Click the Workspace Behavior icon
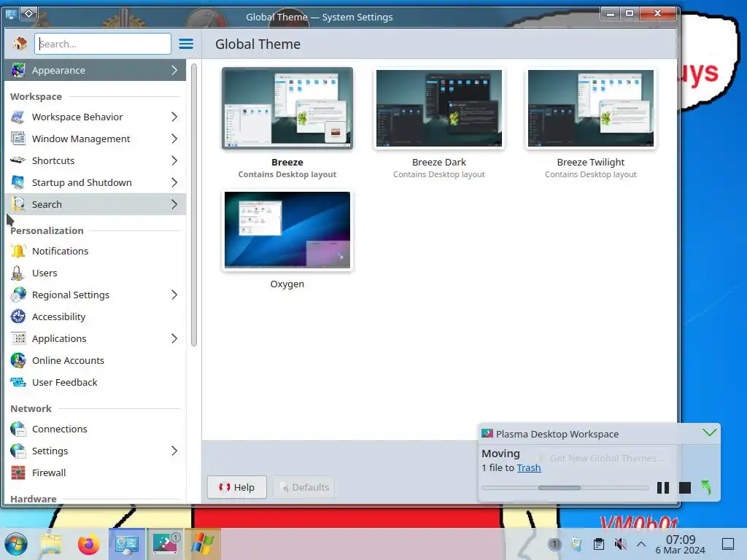This screenshot has width=747, height=560. click(x=18, y=117)
